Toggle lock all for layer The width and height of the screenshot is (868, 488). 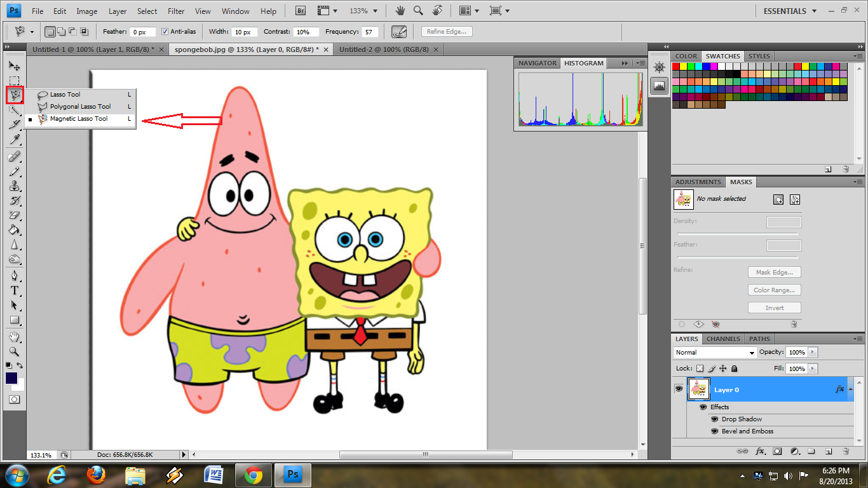tap(734, 369)
